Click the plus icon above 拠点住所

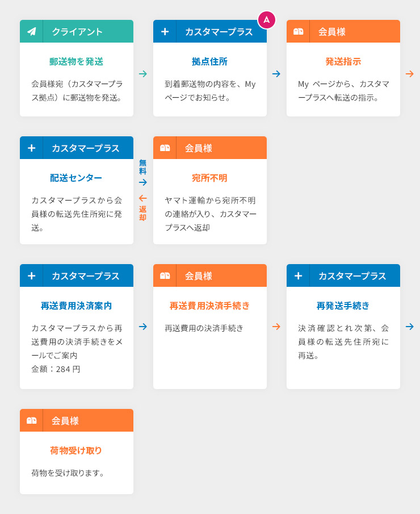pyautogui.click(x=165, y=31)
